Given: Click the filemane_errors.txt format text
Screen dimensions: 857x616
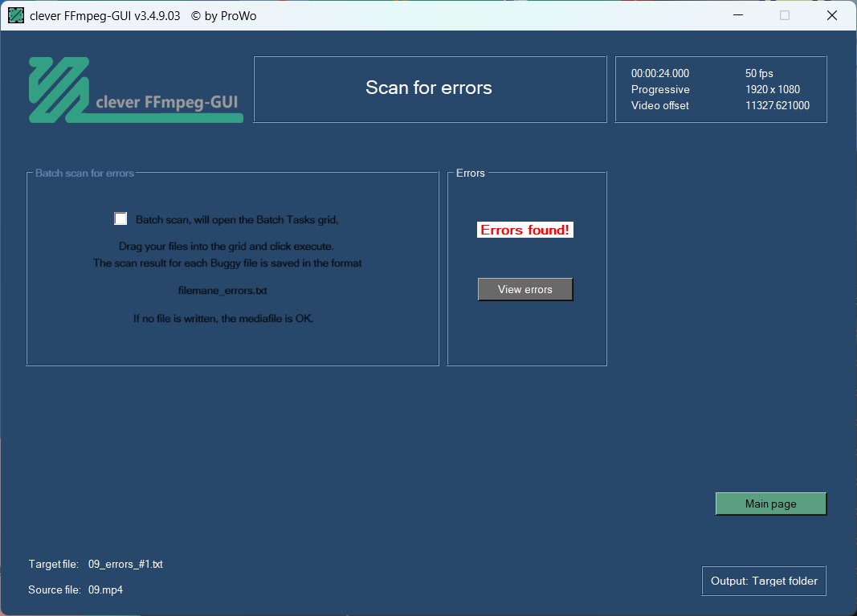Looking at the screenshot, I should coord(222,290).
